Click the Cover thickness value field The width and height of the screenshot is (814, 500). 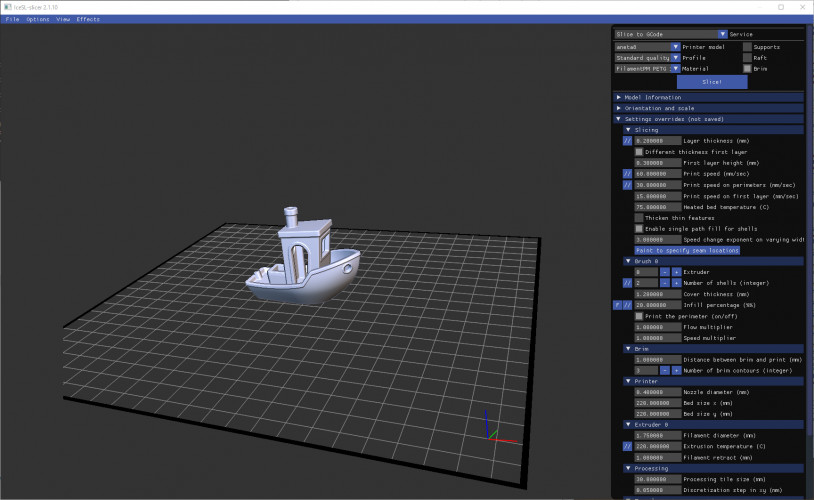[658, 294]
